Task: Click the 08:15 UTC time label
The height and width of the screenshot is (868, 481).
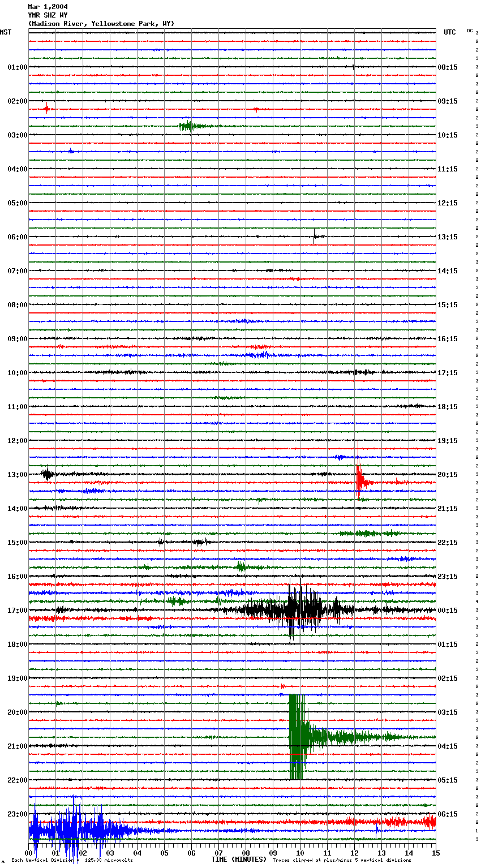Action: point(448,67)
